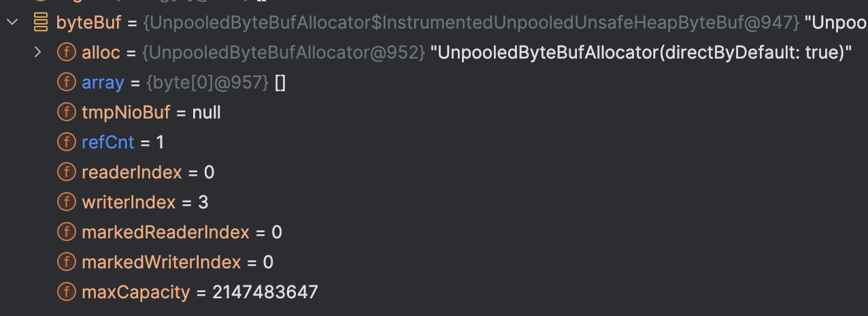
Task: Click the field icon beside alloc
Action: pos(67,52)
